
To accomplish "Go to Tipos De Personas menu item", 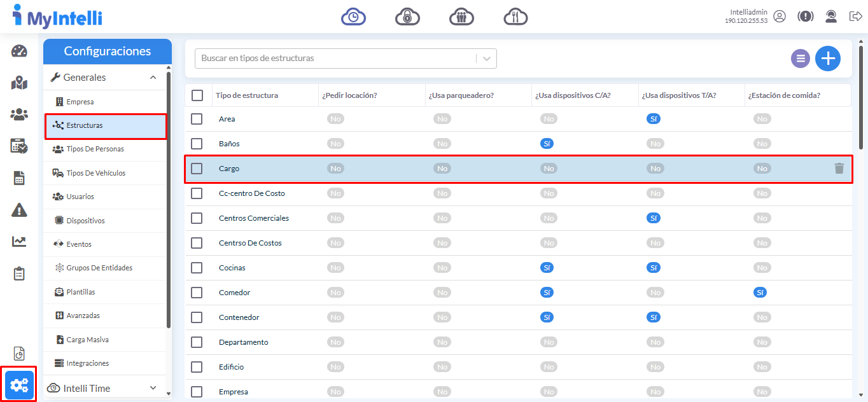I will click(95, 149).
